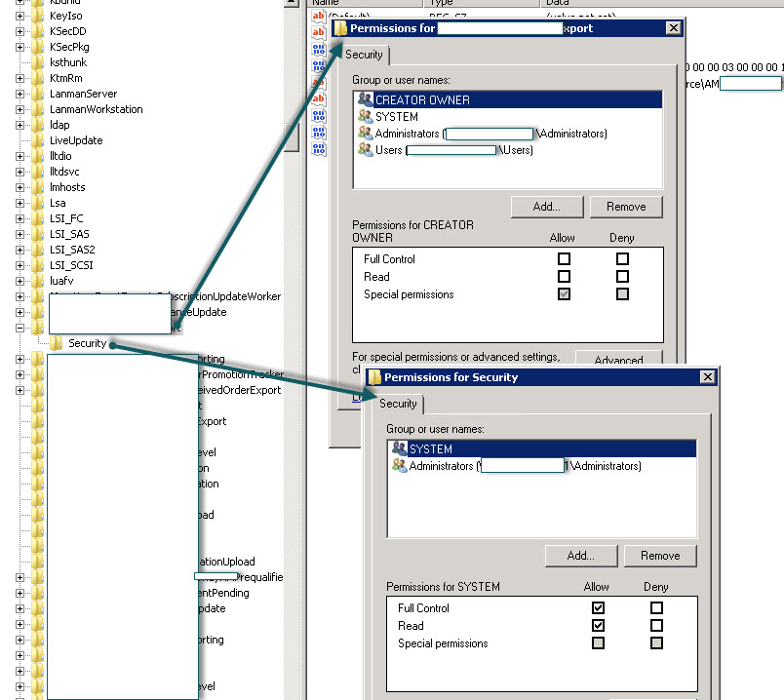Select the ksthunk folder icon
Screen dimensions: 784x700
[x=37, y=62]
